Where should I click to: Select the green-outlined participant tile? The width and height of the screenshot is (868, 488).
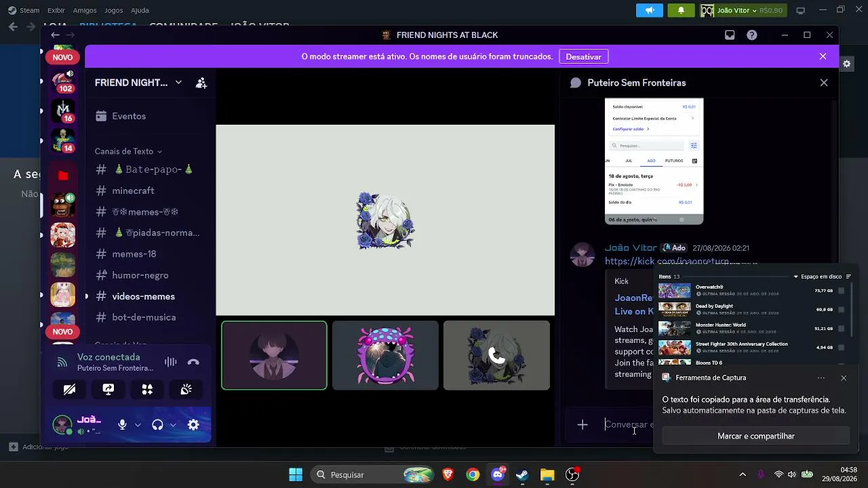[x=274, y=355]
